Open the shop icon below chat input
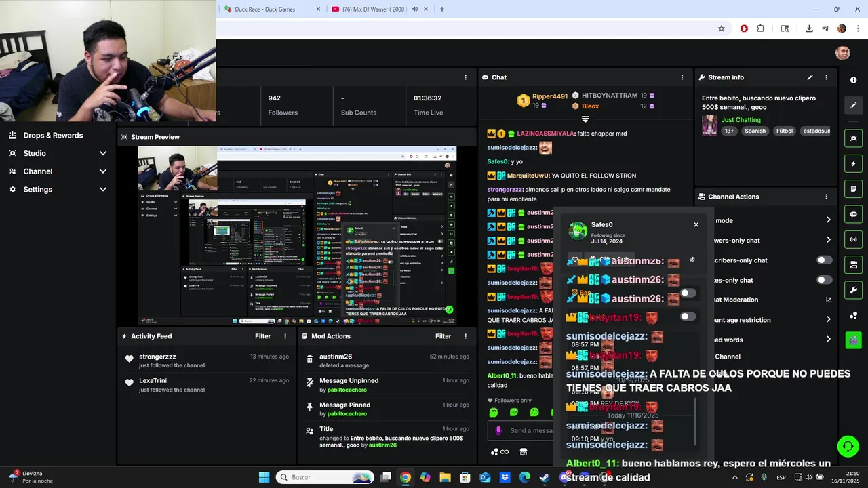The width and height of the screenshot is (868, 488). 524,452
